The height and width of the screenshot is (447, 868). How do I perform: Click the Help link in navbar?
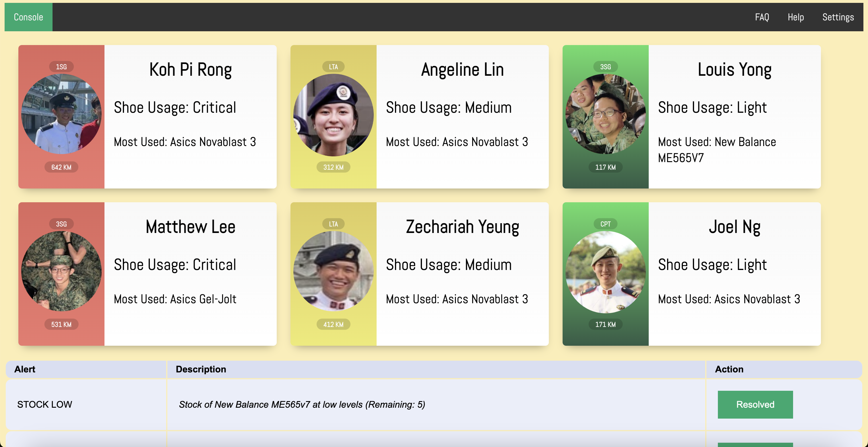[796, 17]
